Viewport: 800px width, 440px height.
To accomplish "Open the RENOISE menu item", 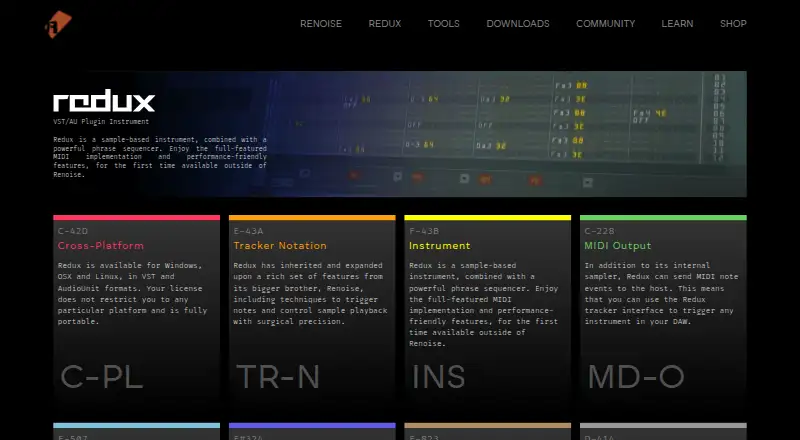I will 321,23.
